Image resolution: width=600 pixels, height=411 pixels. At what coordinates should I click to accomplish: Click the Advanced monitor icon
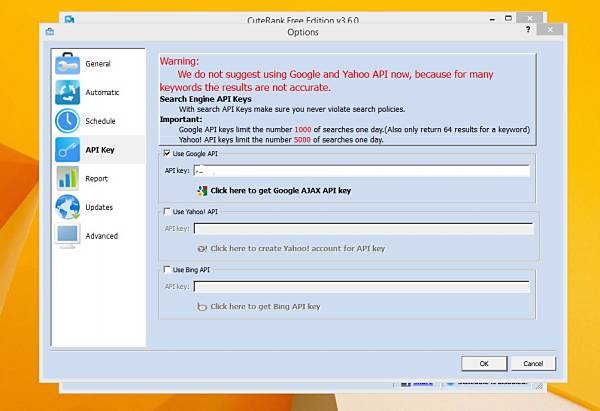[67, 236]
